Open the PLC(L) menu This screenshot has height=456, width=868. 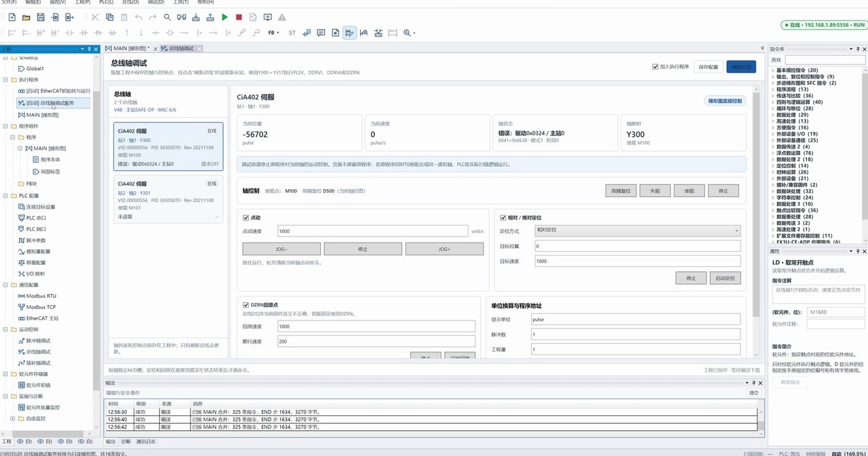point(106,3)
